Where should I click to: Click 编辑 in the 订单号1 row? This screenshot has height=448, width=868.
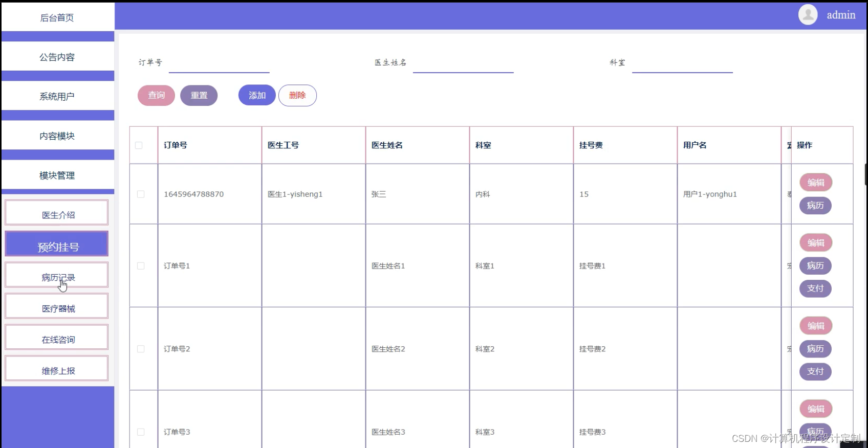click(816, 243)
